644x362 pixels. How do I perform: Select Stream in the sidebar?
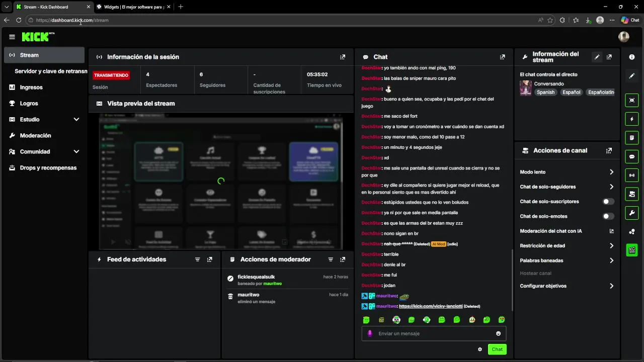point(44,55)
